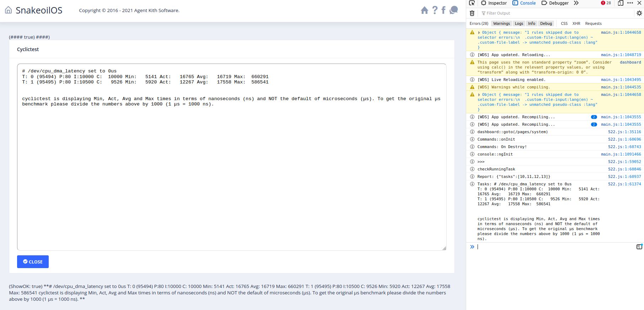Screen dimensions: 644x310
Task: Open source link 522.js:1:60937
Action: pyautogui.click(x=624, y=176)
